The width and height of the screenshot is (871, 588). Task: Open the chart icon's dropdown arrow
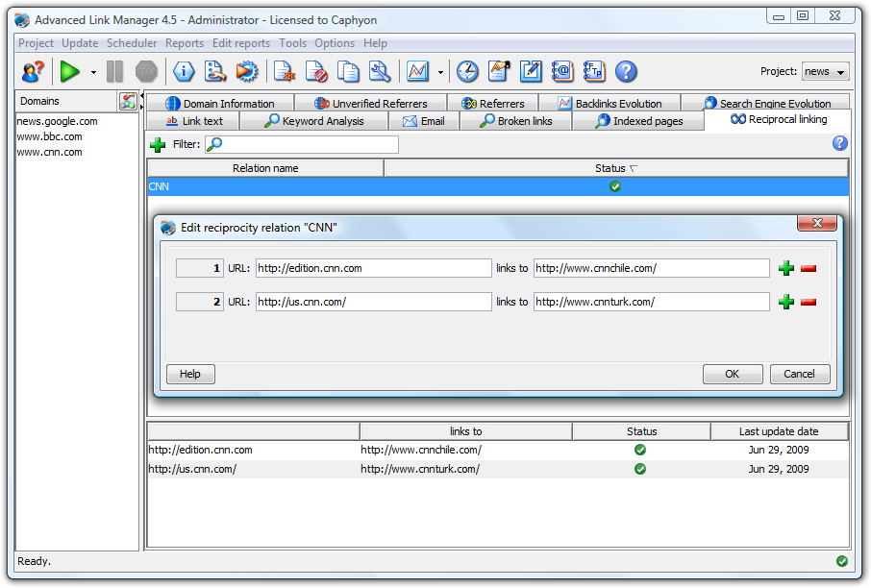click(x=440, y=71)
